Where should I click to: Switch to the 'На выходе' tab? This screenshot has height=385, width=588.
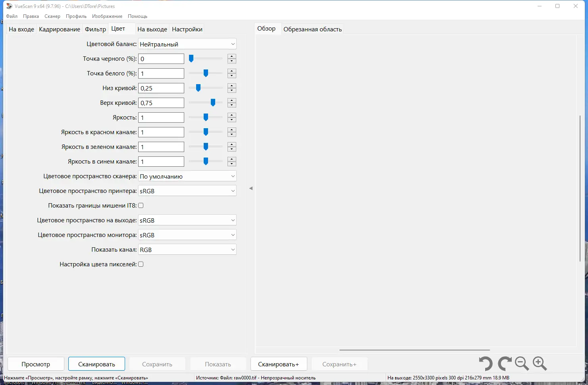click(x=152, y=29)
